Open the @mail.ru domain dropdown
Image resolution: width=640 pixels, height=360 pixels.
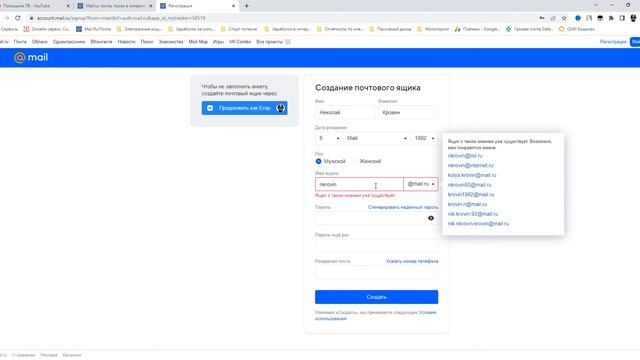point(420,184)
